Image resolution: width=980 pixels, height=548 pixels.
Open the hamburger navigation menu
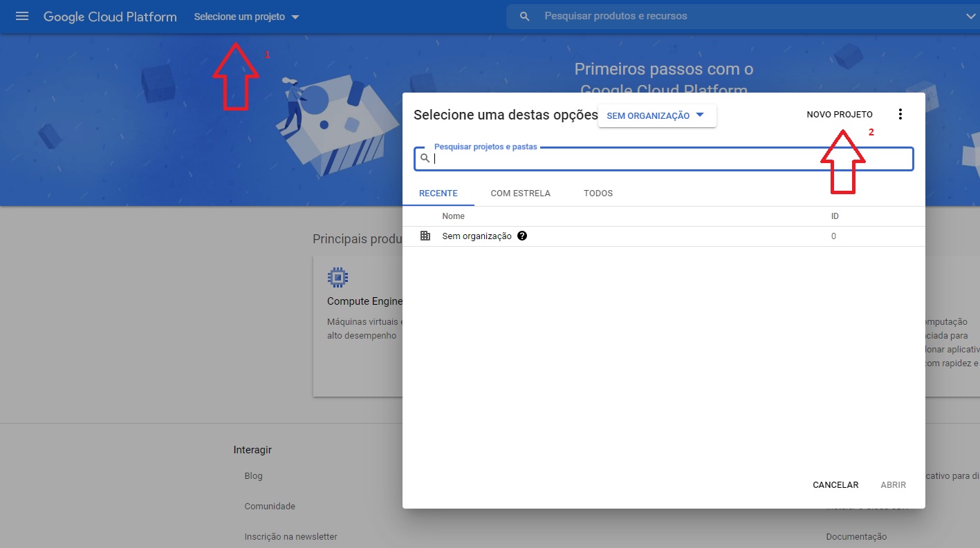(22, 16)
